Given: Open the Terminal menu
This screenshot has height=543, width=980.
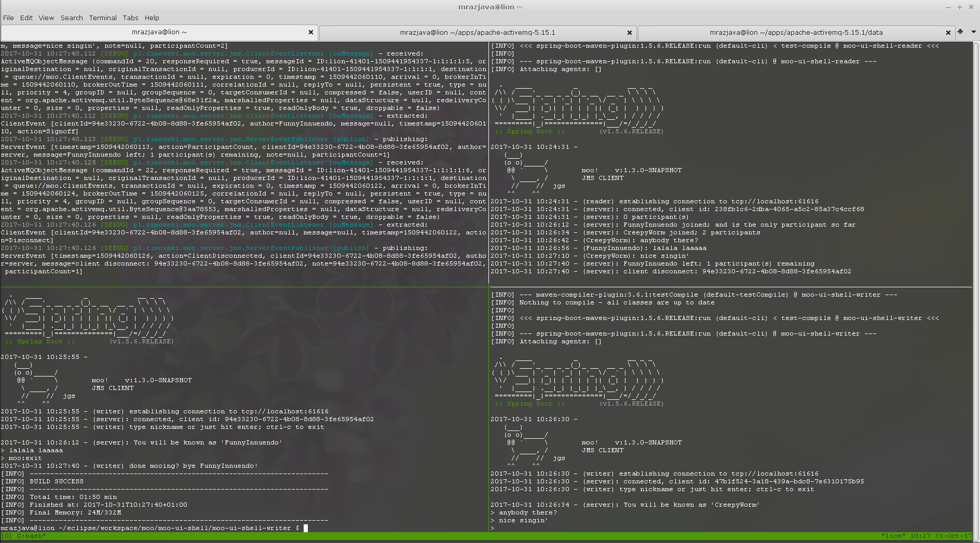Looking at the screenshot, I should [x=103, y=18].
